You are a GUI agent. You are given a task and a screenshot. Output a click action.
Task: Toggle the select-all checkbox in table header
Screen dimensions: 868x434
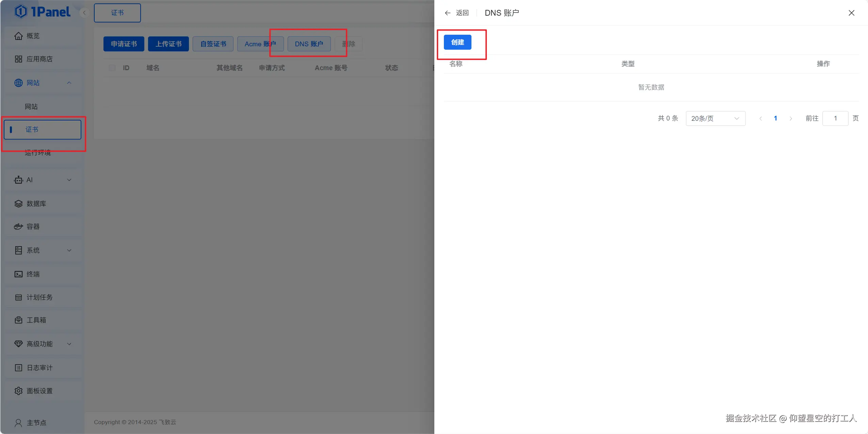pyautogui.click(x=112, y=68)
